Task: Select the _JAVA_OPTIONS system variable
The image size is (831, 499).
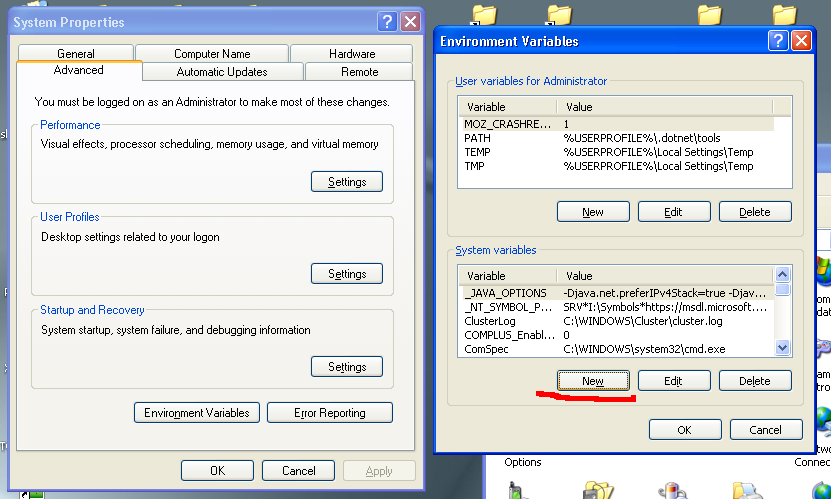Action: pyautogui.click(x=617, y=293)
